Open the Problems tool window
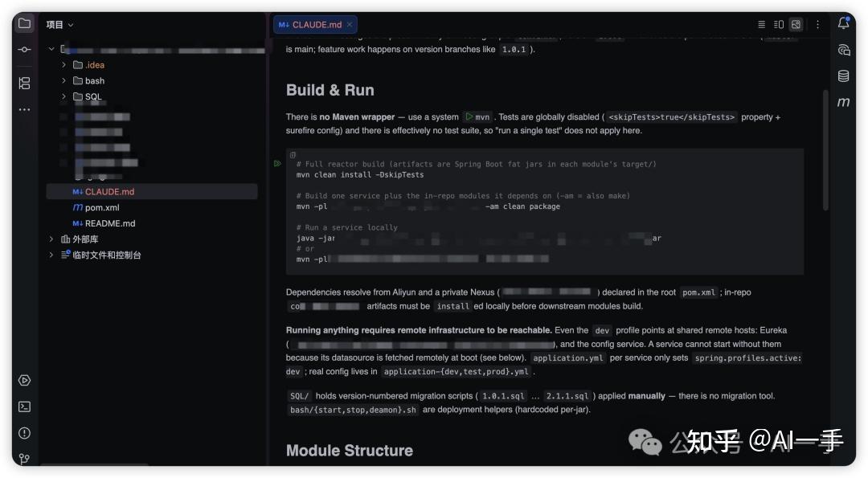Viewport: 868px width, 478px height. [24, 433]
